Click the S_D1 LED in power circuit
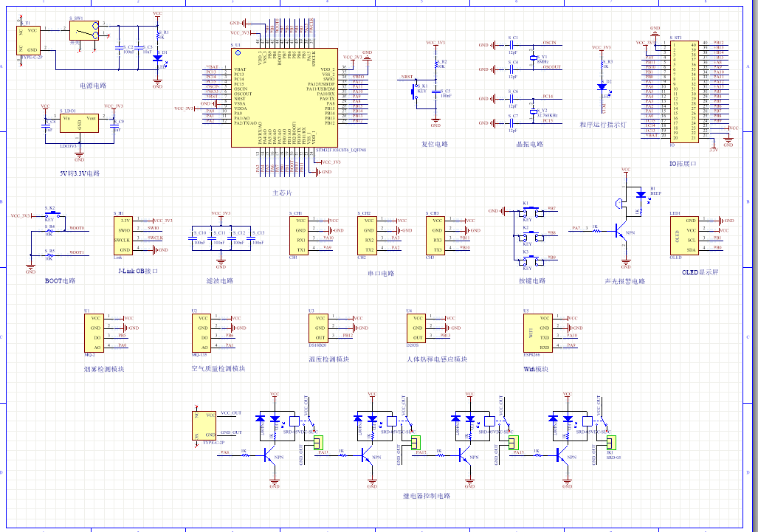 [157, 58]
